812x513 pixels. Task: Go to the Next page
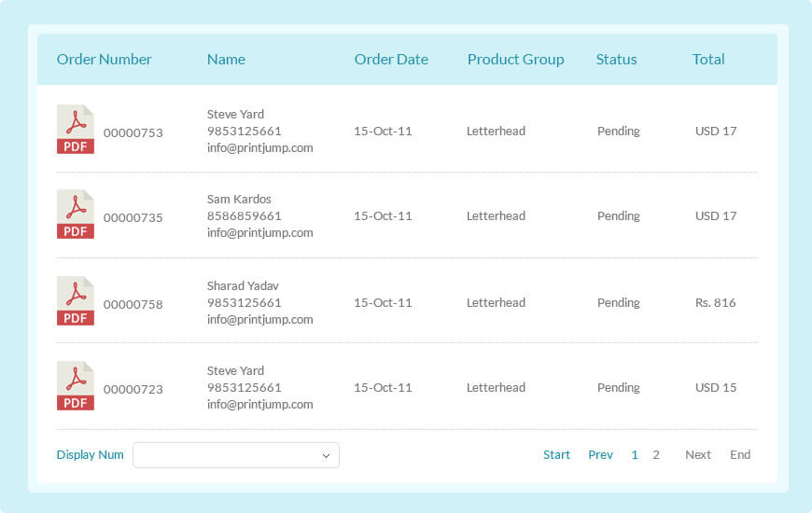(698, 454)
